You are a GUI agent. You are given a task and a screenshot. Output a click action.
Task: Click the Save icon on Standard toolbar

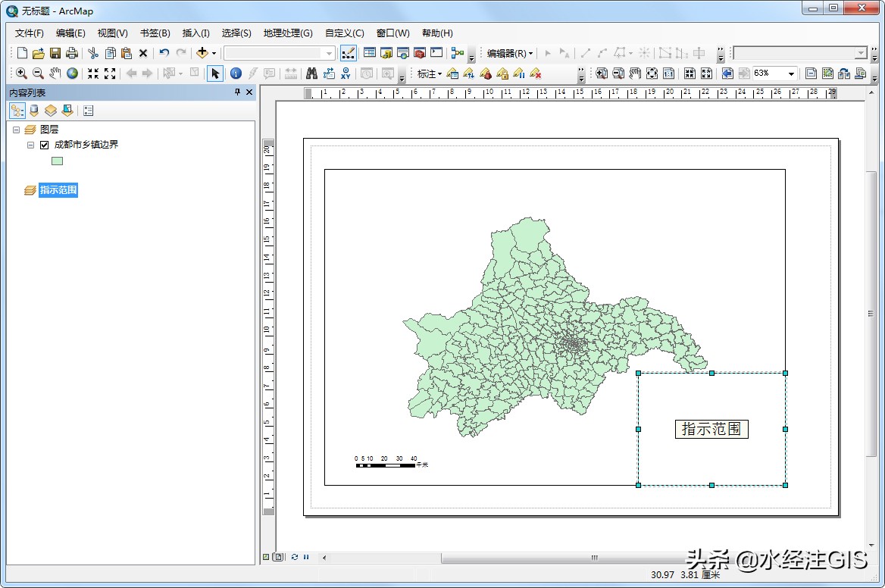tap(55, 52)
